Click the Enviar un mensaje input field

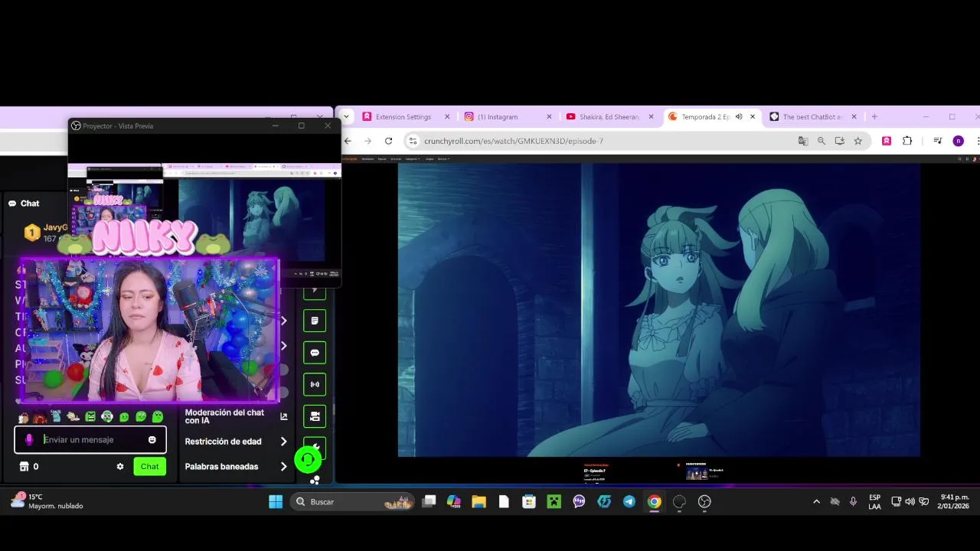90,440
